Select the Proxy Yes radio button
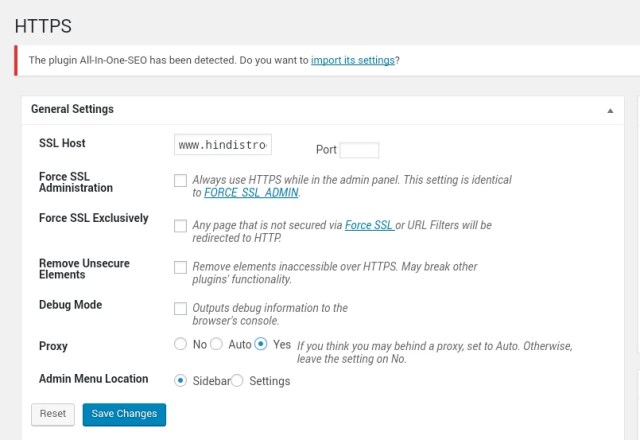The height and width of the screenshot is (440, 640). coord(261,344)
